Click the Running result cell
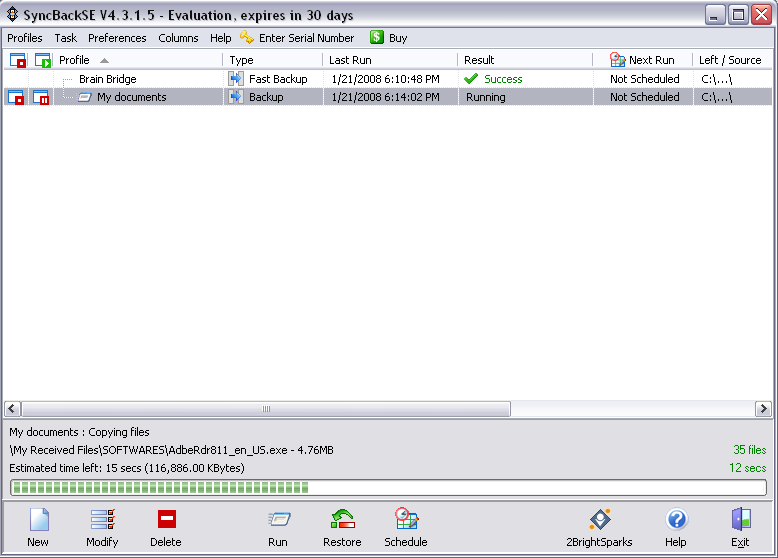The width and height of the screenshot is (778, 558). click(486, 97)
